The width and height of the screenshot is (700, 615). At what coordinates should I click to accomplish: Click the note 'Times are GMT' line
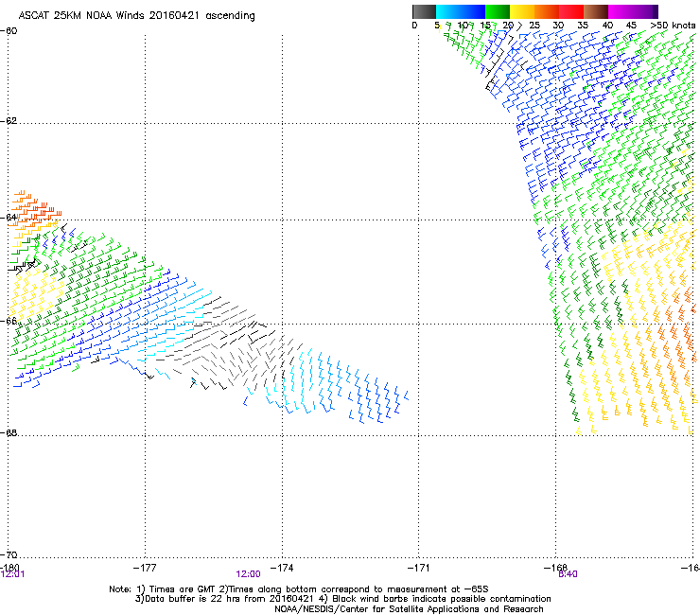(299, 589)
